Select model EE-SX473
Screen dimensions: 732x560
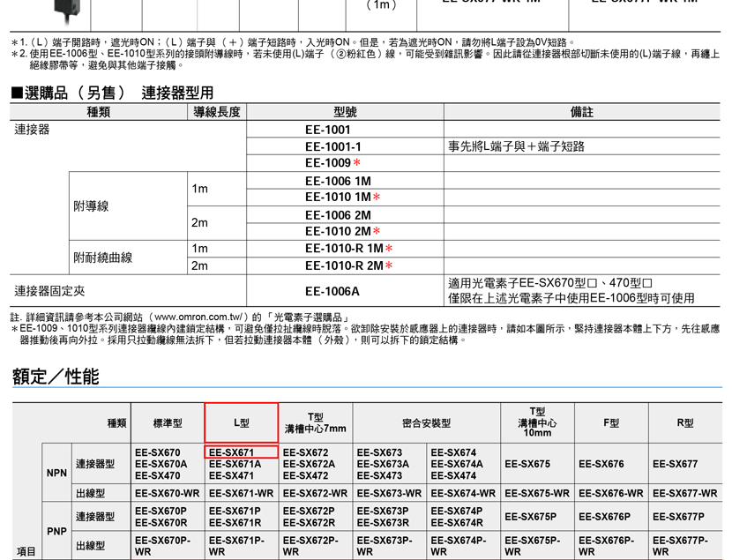click(x=379, y=475)
